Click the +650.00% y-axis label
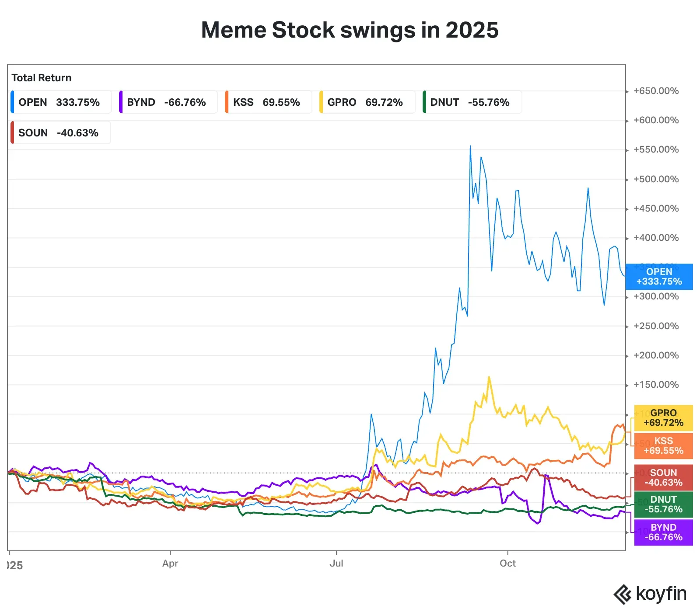The image size is (700, 612). point(656,91)
